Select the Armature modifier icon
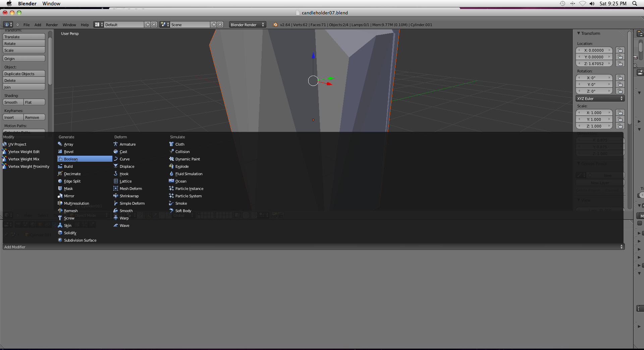644x350 pixels. [x=116, y=144]
